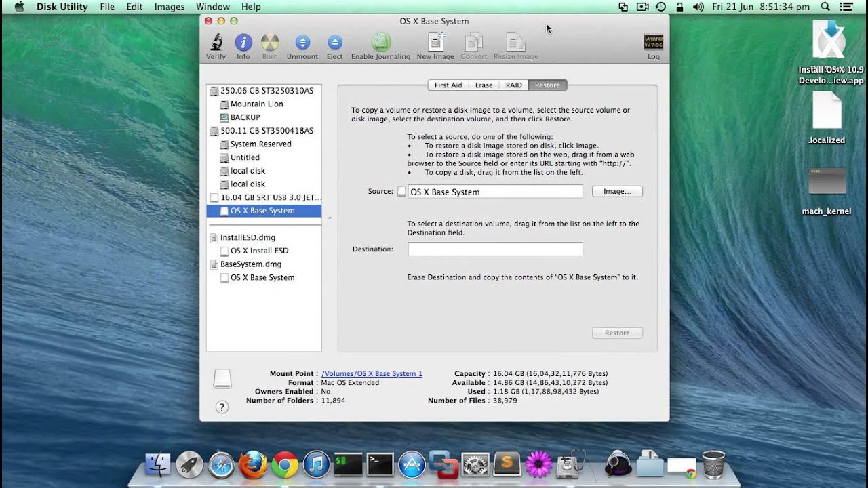Click the Source input field
This screenshot has height=488, width=868.
pos(495,192)
